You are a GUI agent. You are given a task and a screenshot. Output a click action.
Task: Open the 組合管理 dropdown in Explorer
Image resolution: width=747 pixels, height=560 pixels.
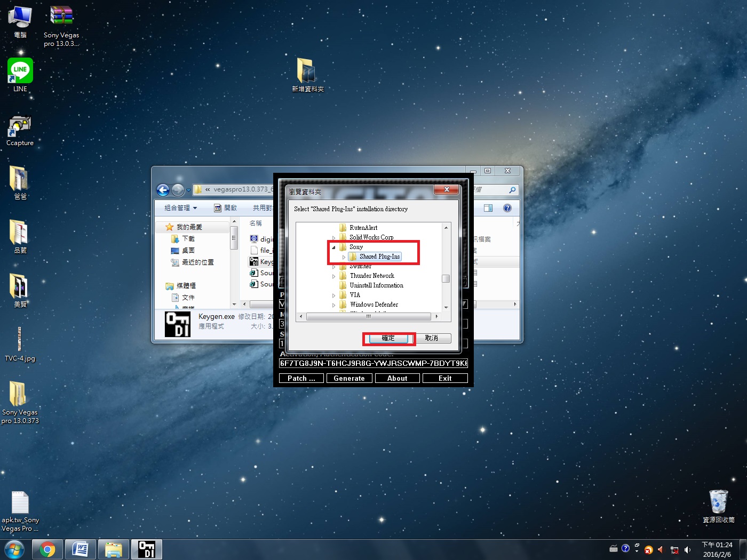pyautogui.click(x=180, y=208)
